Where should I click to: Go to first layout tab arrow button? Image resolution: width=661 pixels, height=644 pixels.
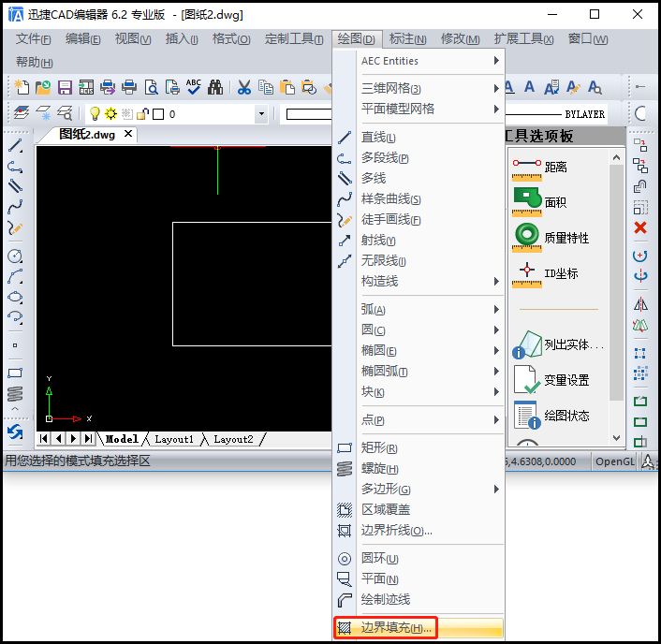pos(43,439)
